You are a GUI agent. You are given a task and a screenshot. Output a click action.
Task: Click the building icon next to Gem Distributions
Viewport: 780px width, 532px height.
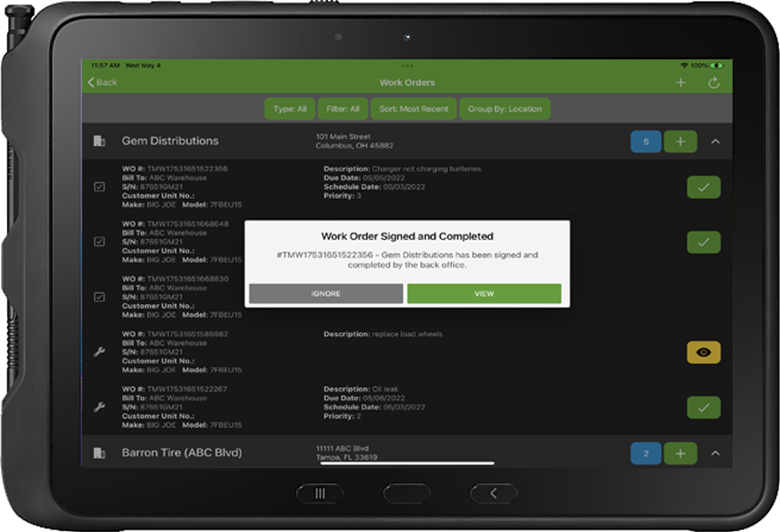pyautogui.click(x=100, y=141)
